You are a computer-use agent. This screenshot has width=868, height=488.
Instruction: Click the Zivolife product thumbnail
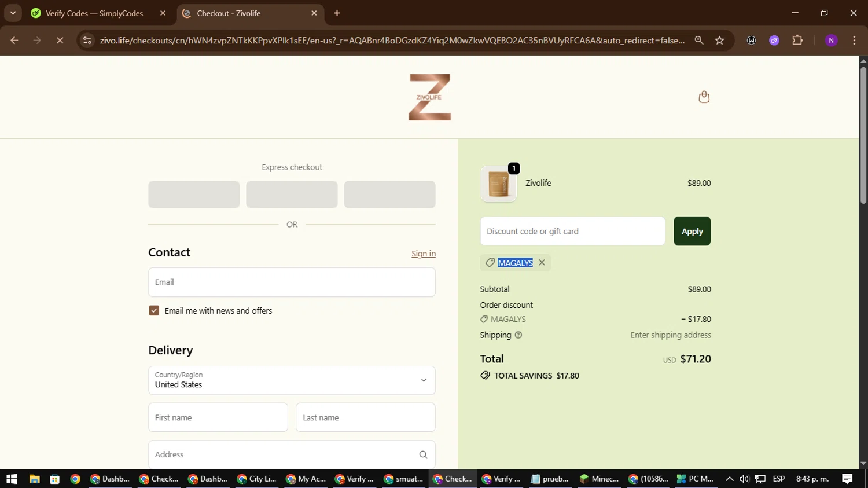(x=499, y=184)
